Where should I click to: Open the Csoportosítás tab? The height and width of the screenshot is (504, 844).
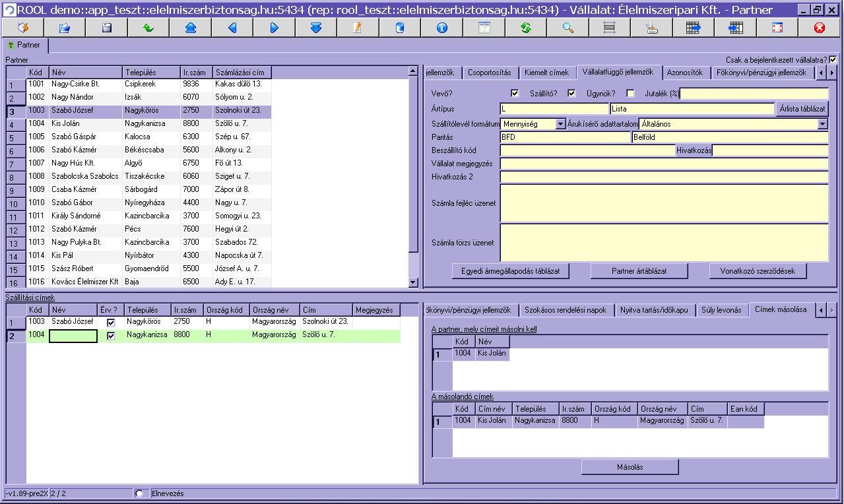click(489, 73)
